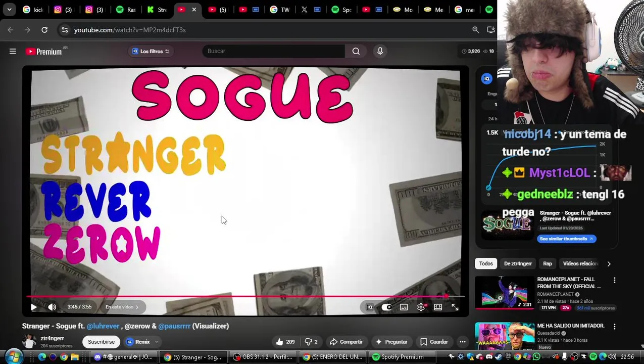Select 'Videos relacionados' chip
Screen dimensions: 644x364
(x=580, y=263)
